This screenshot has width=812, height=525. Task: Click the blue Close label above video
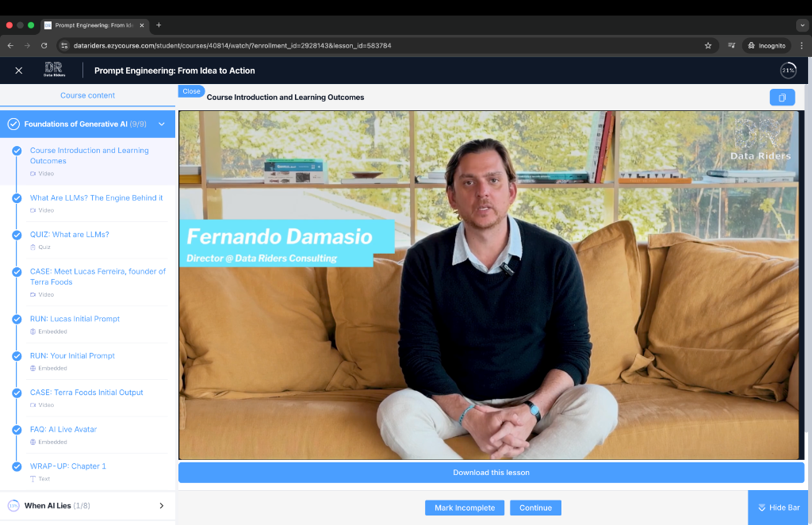[x=191, y=91]
